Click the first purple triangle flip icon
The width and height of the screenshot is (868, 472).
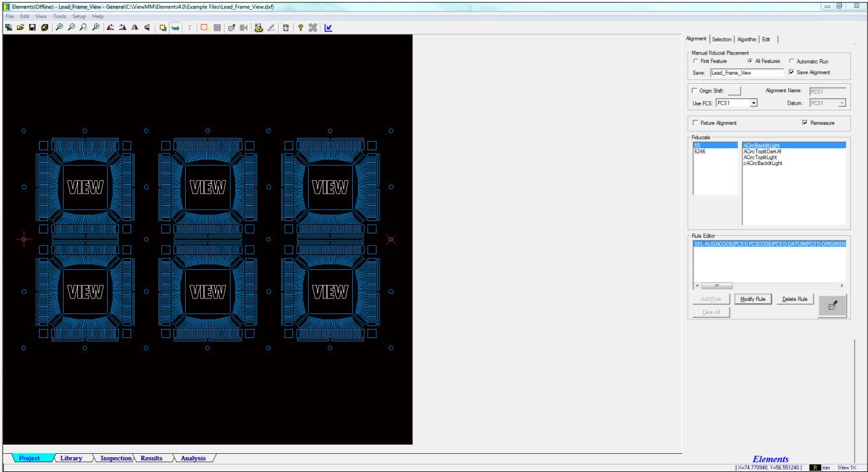(110, 27)
